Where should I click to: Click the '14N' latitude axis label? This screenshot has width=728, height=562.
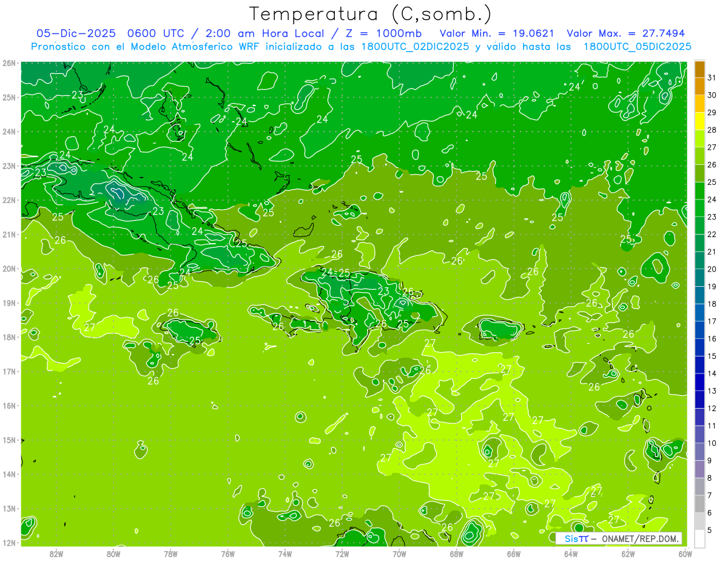pyautogui.click(x=9, y=474)
